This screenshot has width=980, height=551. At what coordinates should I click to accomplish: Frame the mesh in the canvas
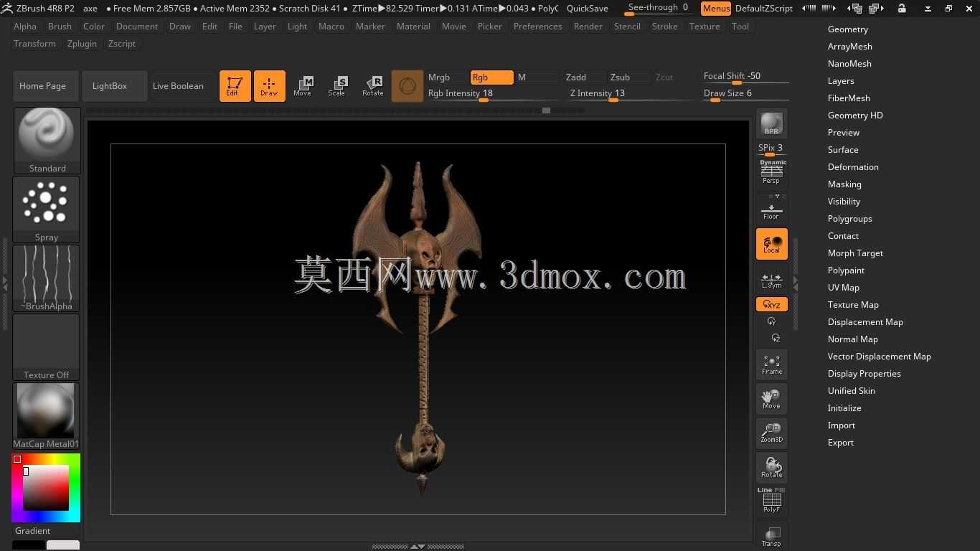[x=772, y=364]
